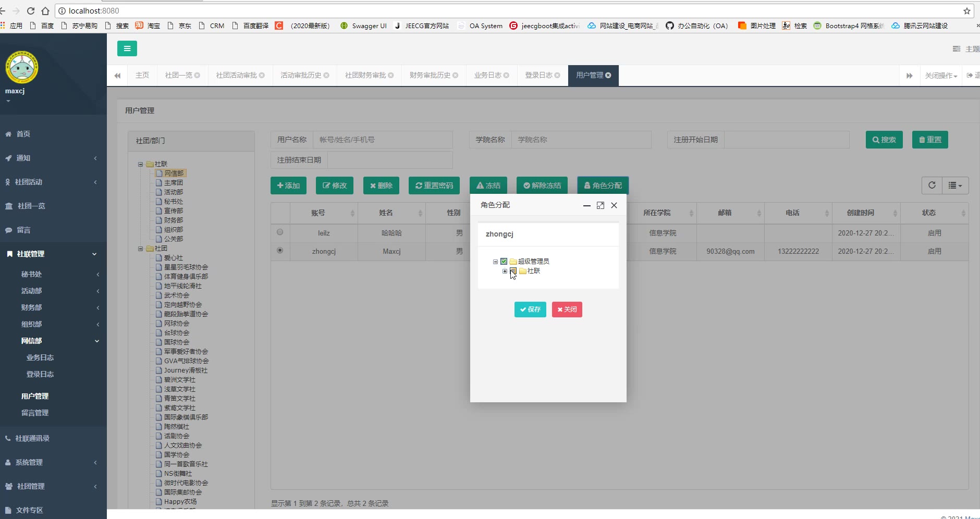Sort table by 创建时间 column sort icon
Image resolution: width=980 pixels, height=519 pixels.
895,213
